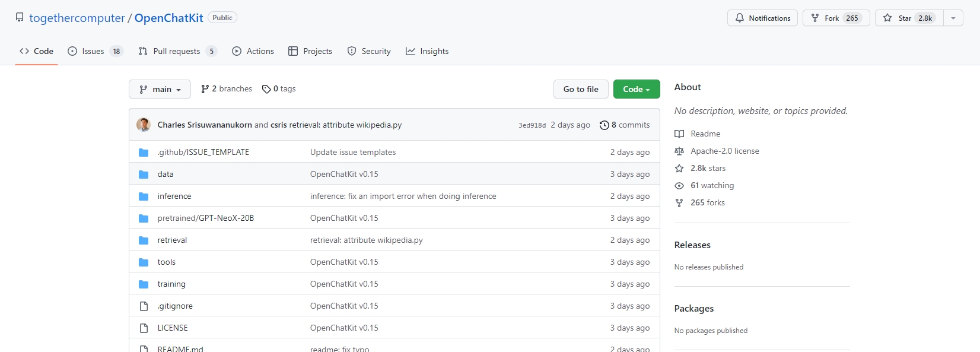Click the eye icon beside 61 watching

click(x=679, y=186)
